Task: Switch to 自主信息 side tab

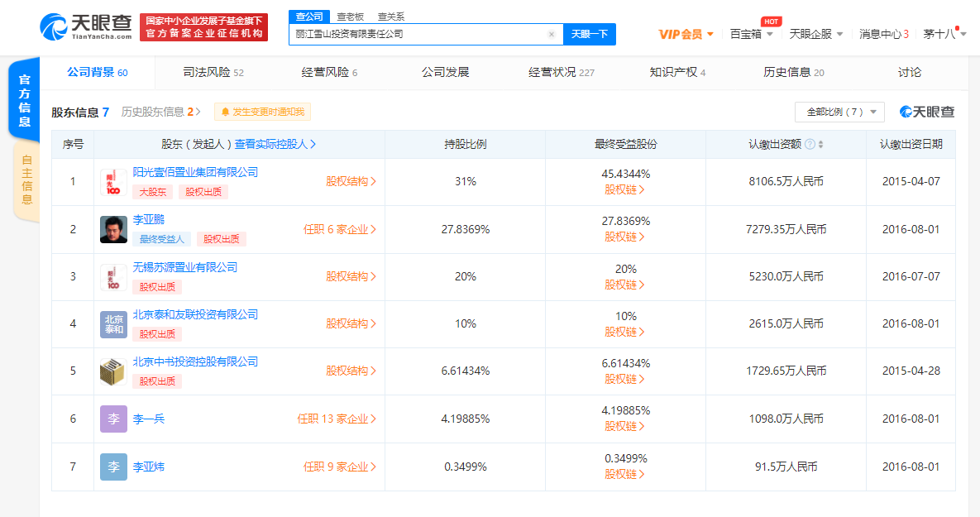Action: tap(26, 180)
